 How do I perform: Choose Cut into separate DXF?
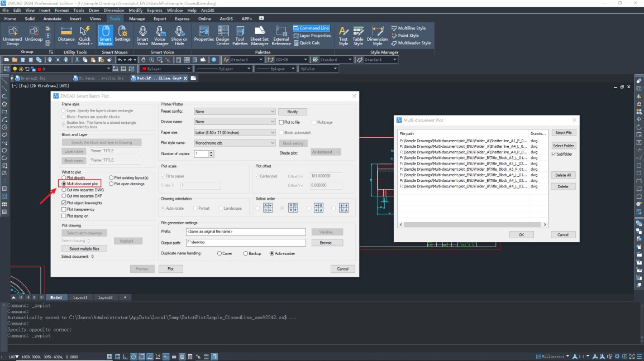82,196
